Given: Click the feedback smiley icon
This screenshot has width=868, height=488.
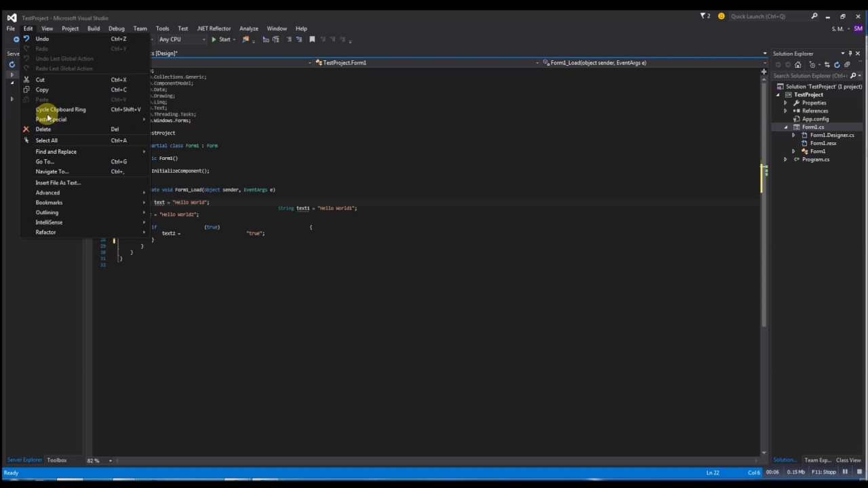Looking at the screenshot, I should (722, 16).
